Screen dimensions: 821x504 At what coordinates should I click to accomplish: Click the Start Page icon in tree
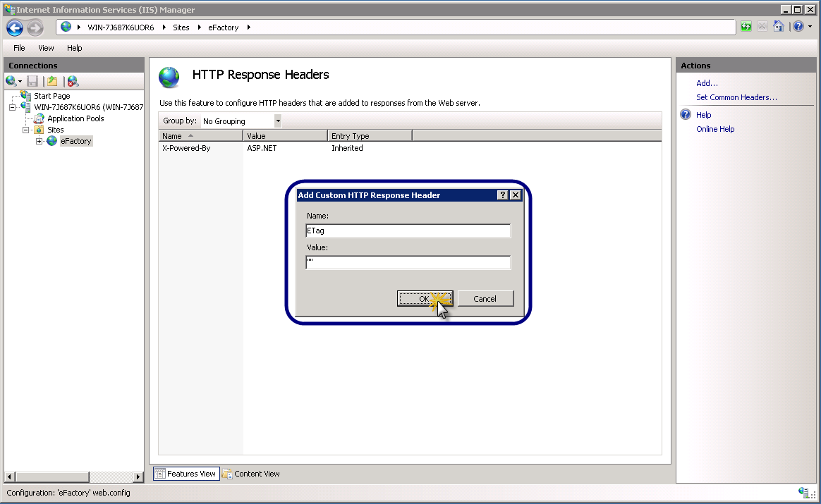point(25,95)
